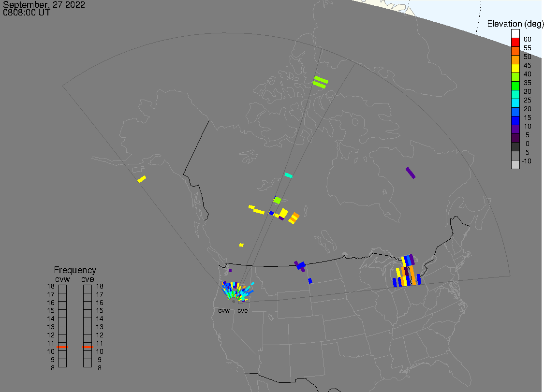
Task: Click the yellow echo patch over Alaska
Action: (x=142, y=179)
